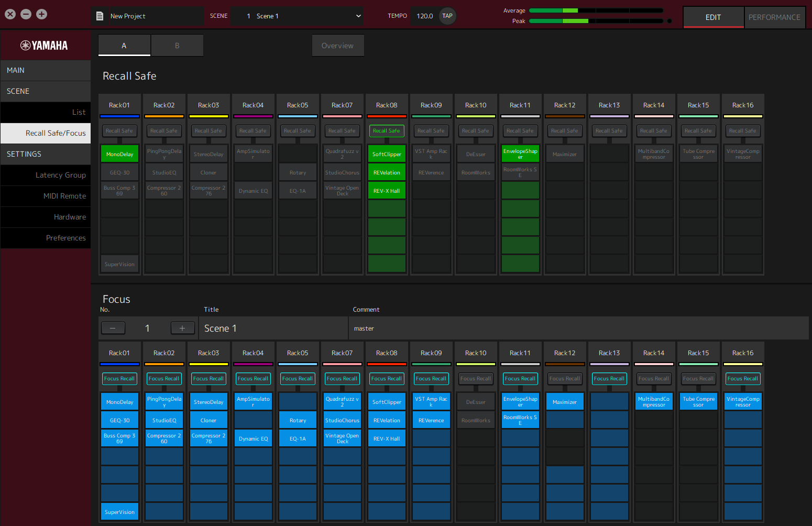The height and width of the screenshot is (526, 812).
Task: Toggle RoomWorks SE focus slot in Rack11
Action: pos(520,420)
